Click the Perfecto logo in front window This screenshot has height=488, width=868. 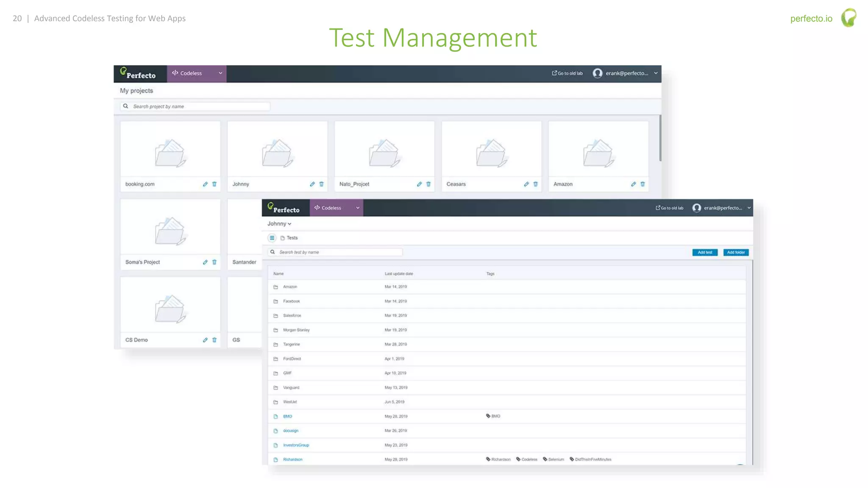(x=283, y=208)
